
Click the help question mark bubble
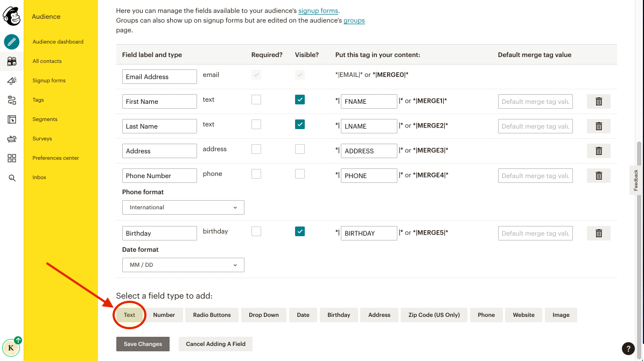pyautogui.click(x=628, y=349)
